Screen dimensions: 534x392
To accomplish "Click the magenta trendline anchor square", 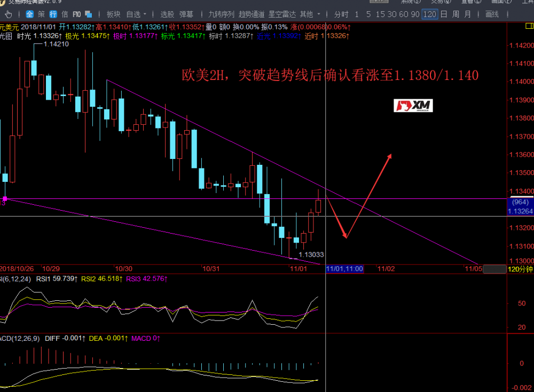I will [5, 199].
